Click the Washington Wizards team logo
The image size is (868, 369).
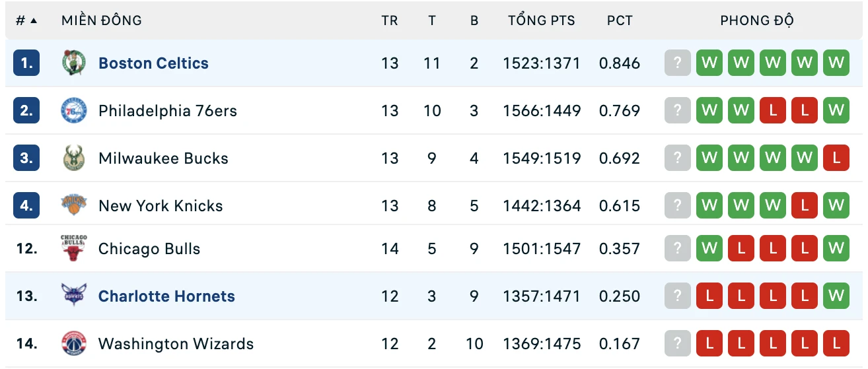click(73, 344)
